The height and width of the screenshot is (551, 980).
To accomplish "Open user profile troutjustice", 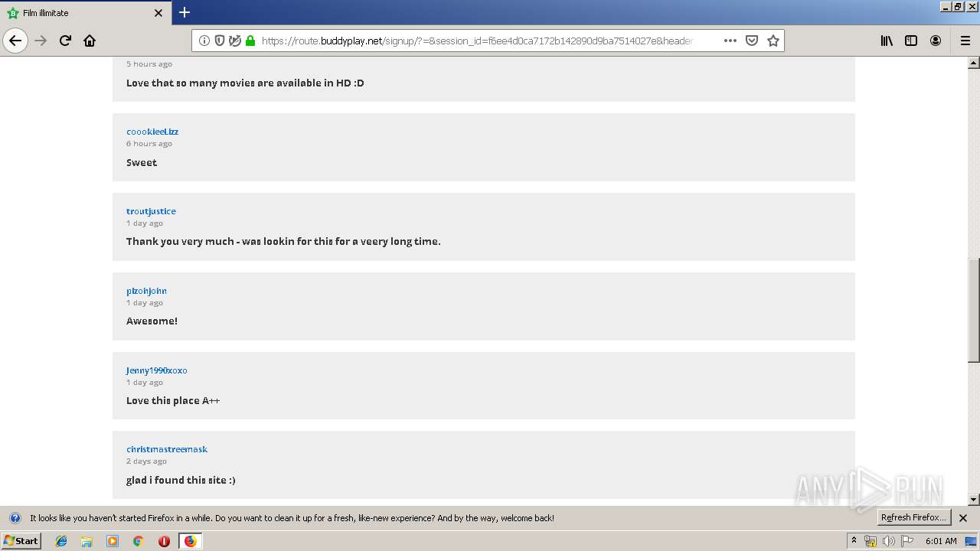I will [x=151, y=211].
